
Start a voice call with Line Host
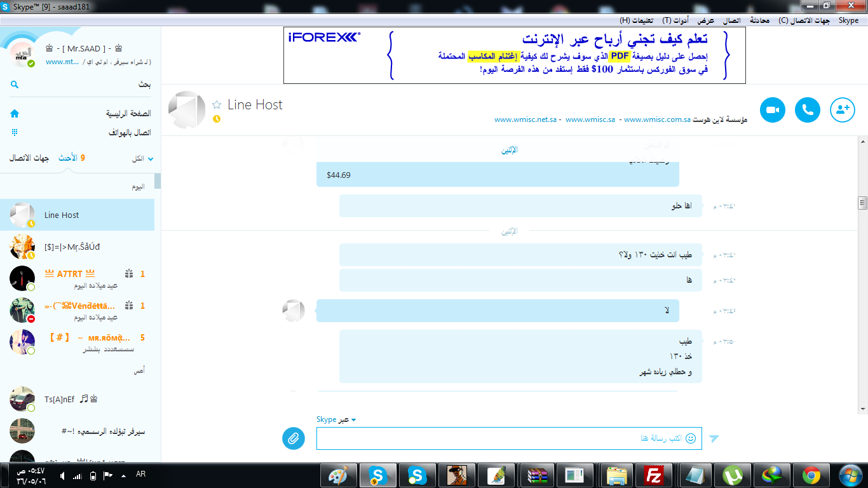tap(808, 110)
